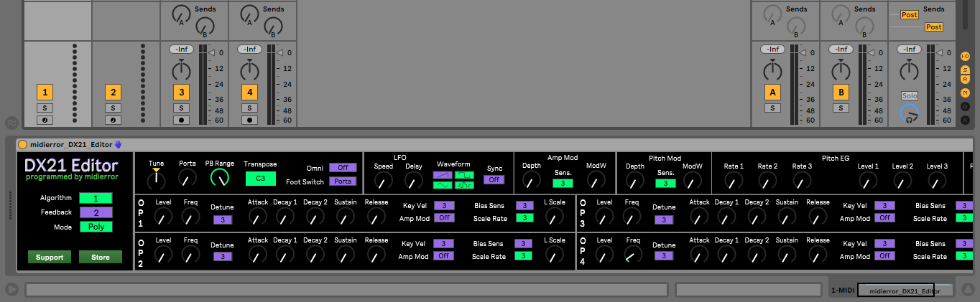The image size is (980, 302).
Task: Click the Algorithm number box
Action: point(96,198)
